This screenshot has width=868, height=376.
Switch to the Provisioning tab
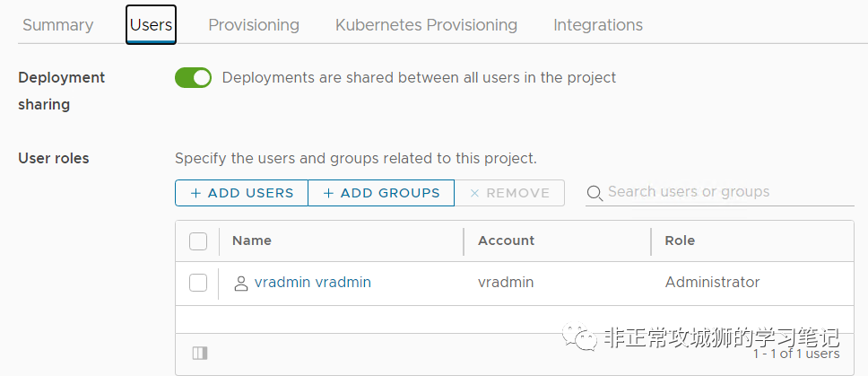coord(254,25)
